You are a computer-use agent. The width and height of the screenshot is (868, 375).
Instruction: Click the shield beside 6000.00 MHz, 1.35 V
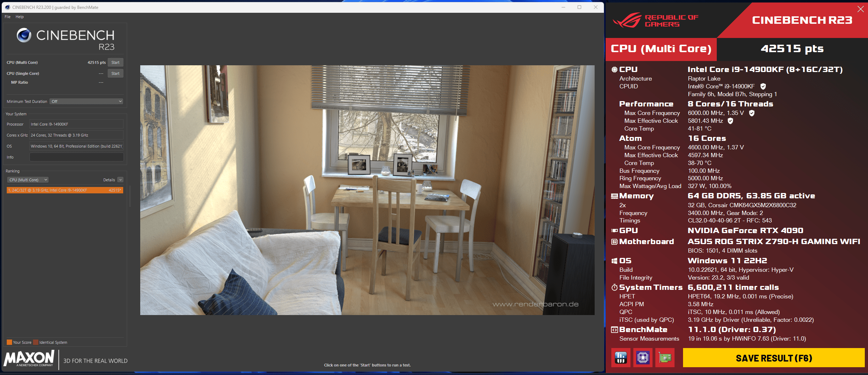pyautogui.click(x=752, y=113)
